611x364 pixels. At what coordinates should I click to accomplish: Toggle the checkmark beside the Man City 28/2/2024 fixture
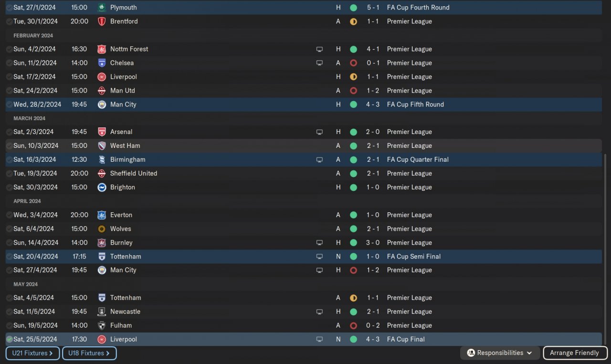click(x=9, y=104)
